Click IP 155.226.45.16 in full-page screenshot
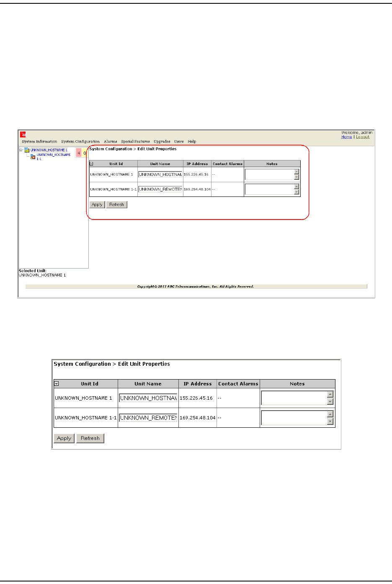 [x=196, y=174]
